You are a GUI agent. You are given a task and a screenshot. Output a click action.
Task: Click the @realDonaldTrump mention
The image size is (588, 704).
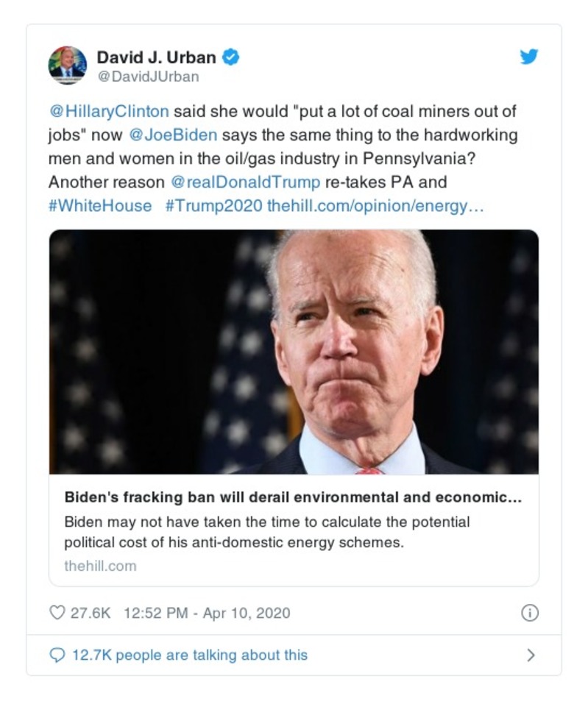[246, 182]
